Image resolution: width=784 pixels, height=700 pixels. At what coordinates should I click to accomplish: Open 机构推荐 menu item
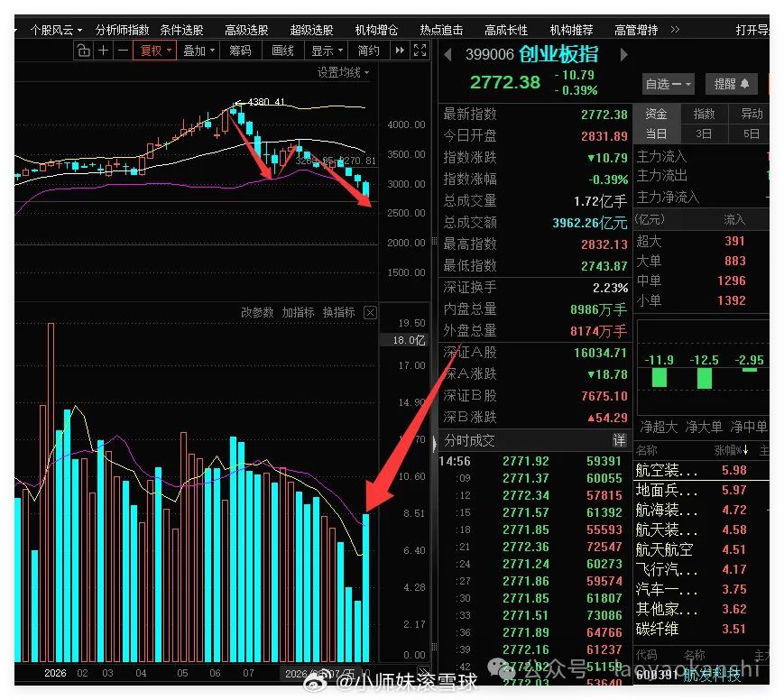click(x=571, y=30)
